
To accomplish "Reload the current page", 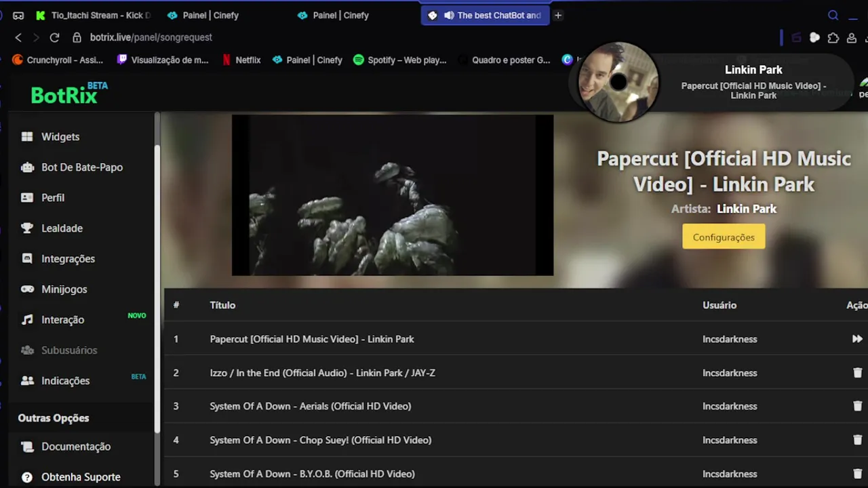I will click(54, 37).
